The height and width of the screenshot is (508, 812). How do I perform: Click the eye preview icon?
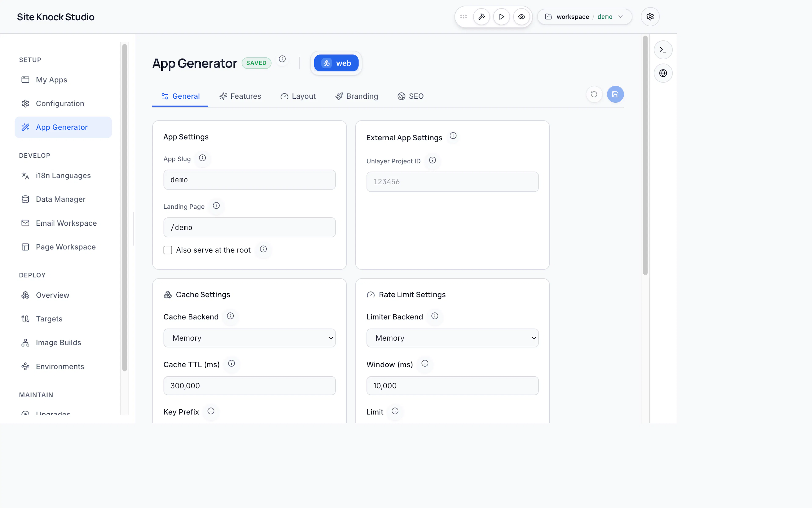[521, 17]
